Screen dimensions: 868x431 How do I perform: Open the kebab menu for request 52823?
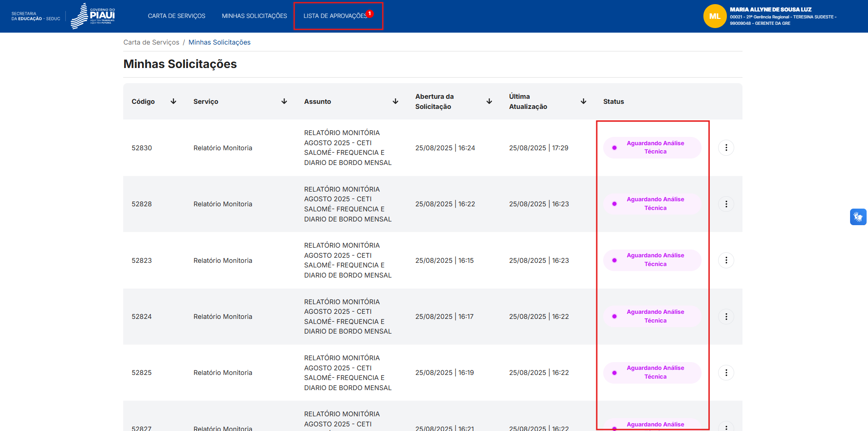(x=726, y=260)
